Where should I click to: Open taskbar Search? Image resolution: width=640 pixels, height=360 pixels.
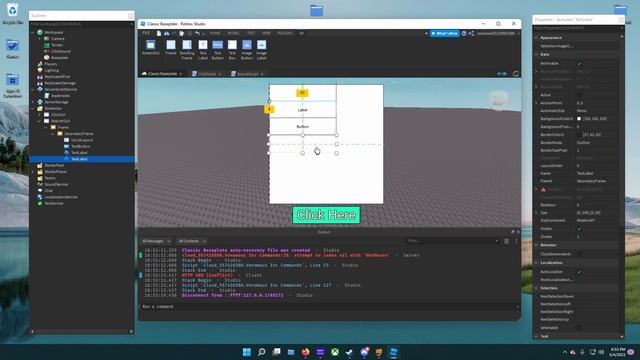[x=262, y=352]
